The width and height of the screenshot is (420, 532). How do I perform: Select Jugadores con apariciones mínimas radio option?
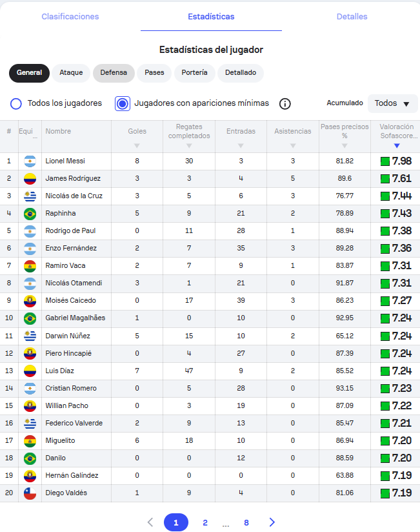(123, 103)
